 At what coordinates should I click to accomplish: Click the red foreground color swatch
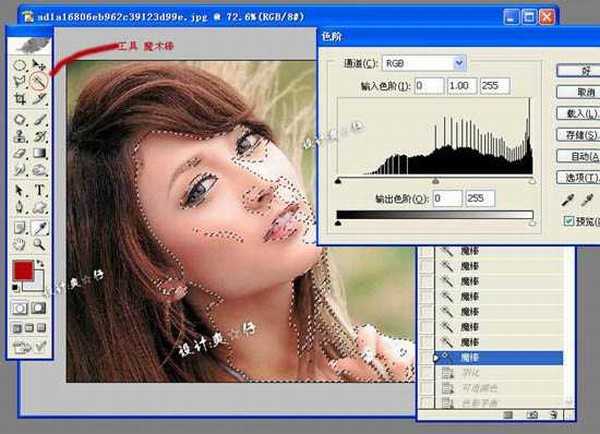[x=22, y=271]
